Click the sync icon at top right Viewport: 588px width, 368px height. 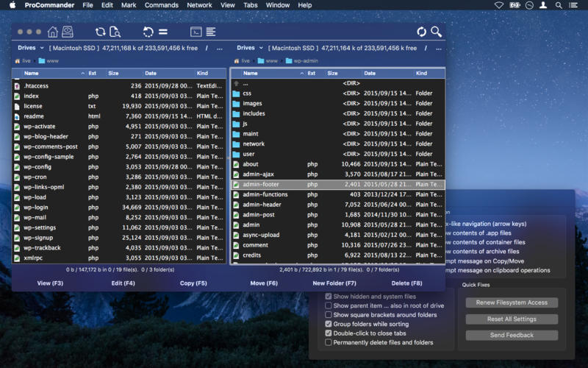(x=421, y=32)
